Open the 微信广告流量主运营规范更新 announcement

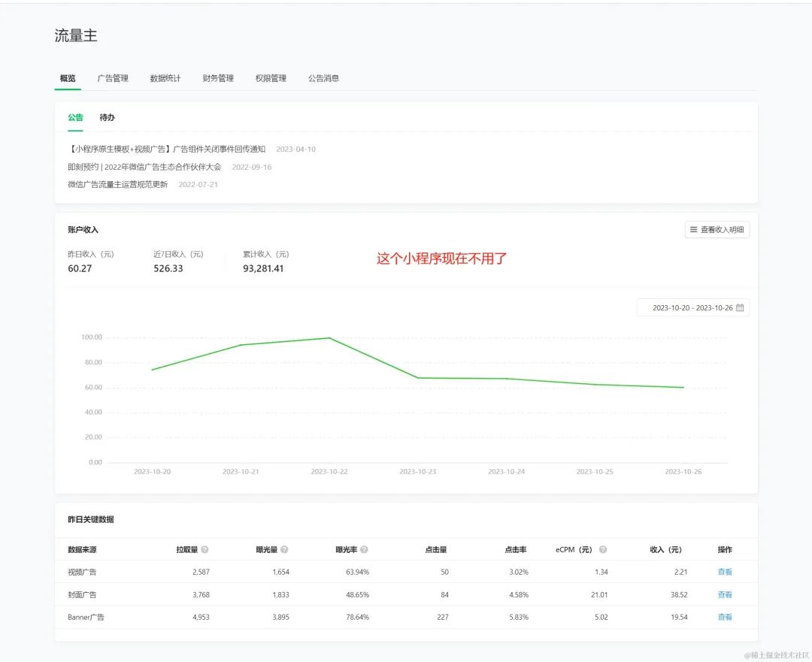[x=118, y=184]
